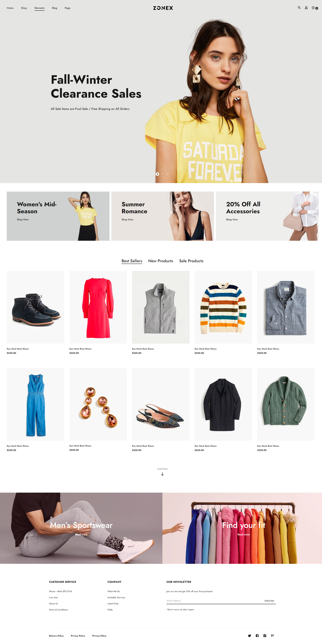This screenshot has width=322, height=644.
Task: Select the second hero slider dot
Action: tap(162, 174)
